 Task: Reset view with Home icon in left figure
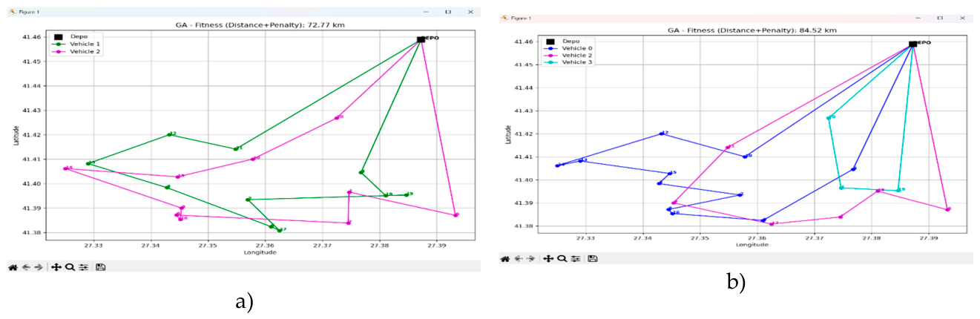click(x=12, y=267)
